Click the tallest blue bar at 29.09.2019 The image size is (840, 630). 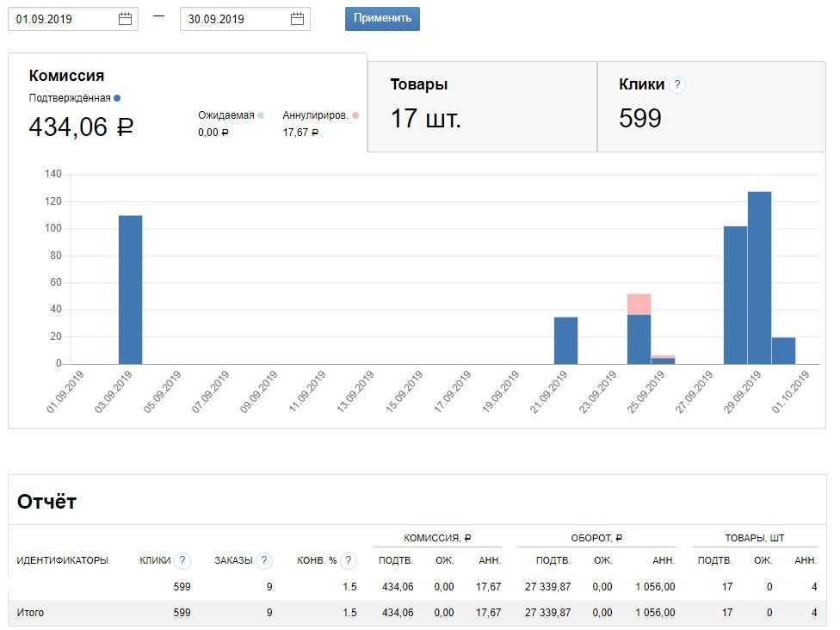click(x=759, y=278)
